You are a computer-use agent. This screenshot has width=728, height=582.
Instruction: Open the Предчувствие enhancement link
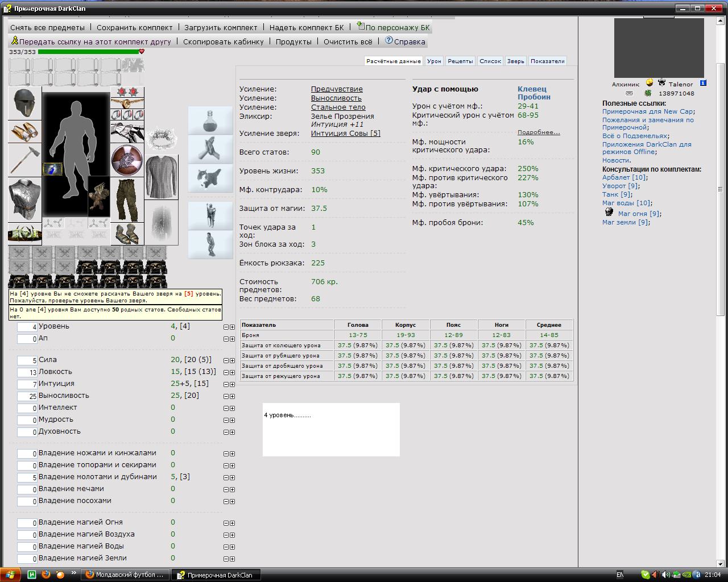pos(337,89)
